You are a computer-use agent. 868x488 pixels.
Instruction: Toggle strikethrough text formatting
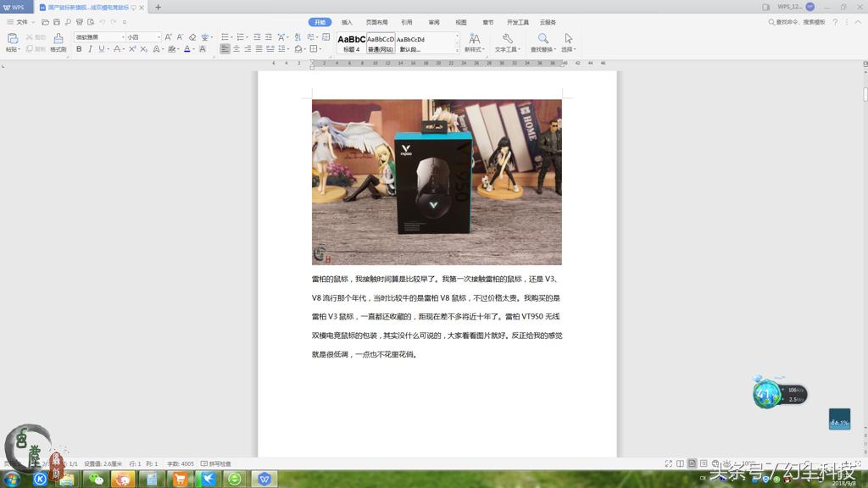116,49
